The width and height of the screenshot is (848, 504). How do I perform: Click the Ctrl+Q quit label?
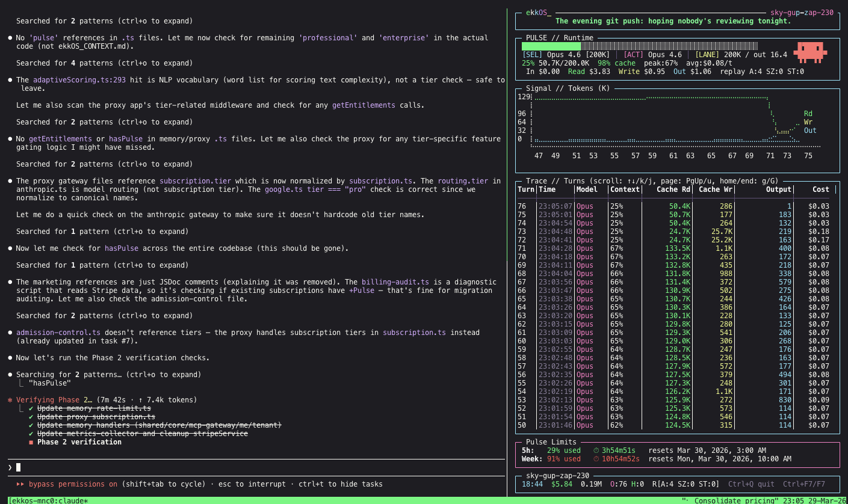[x=750, y=484]
